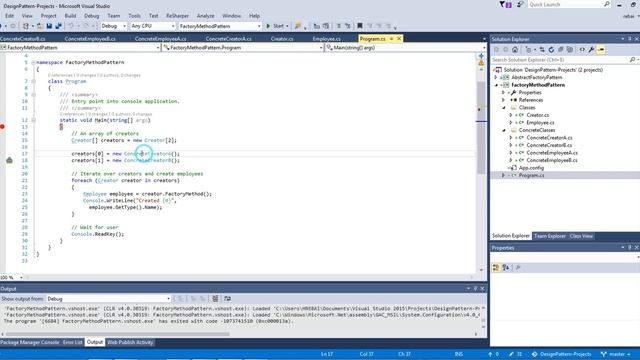Open the Build menu
The image size is (640, 360).
point(70,16)
